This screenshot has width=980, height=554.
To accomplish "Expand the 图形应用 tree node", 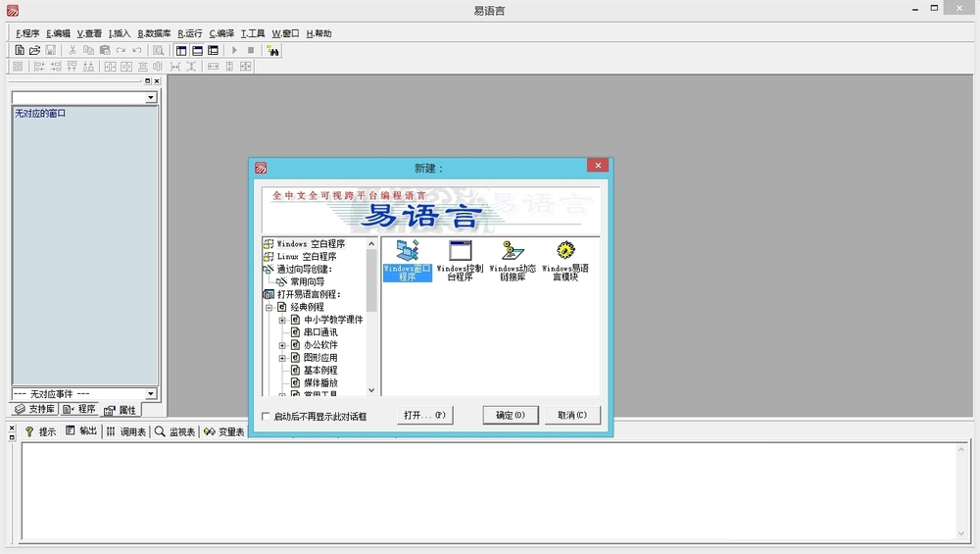I will pyautogui.click(x=282, y=358).
